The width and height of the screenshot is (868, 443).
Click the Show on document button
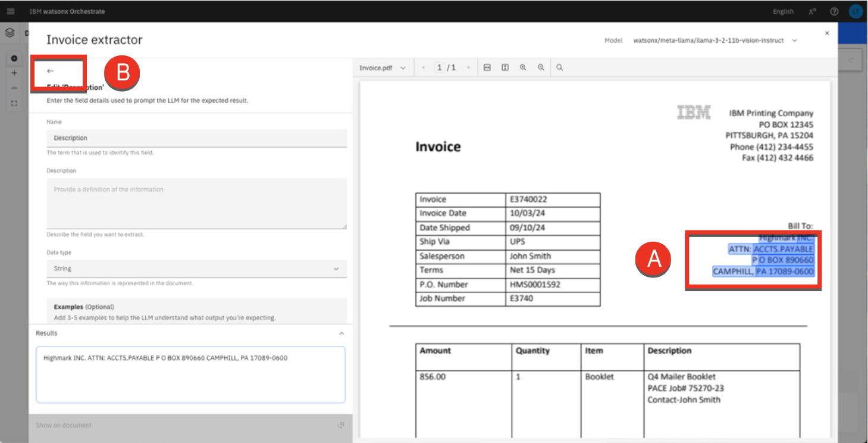(190, 425)
